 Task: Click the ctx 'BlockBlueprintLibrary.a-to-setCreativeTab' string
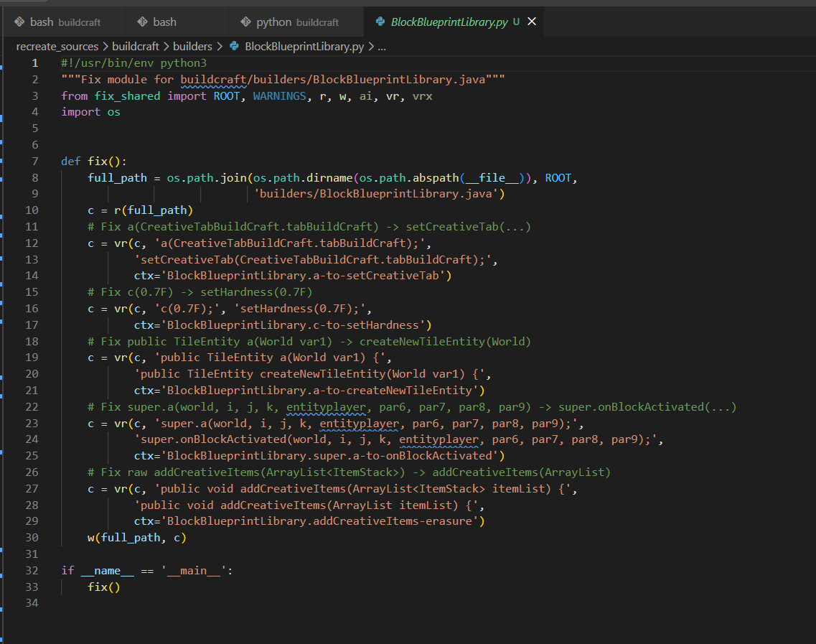pyautogui.click(x=303, y=276)
